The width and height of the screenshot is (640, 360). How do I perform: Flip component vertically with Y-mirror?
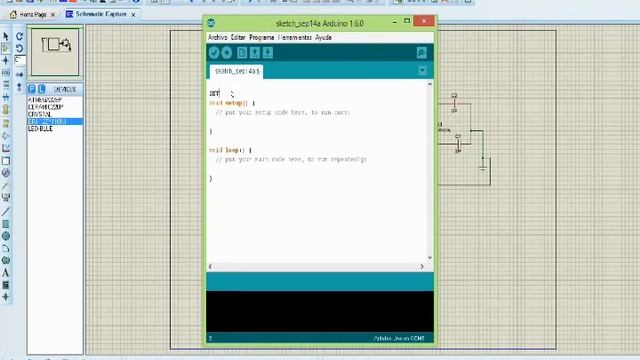click(x=19, y=87)
